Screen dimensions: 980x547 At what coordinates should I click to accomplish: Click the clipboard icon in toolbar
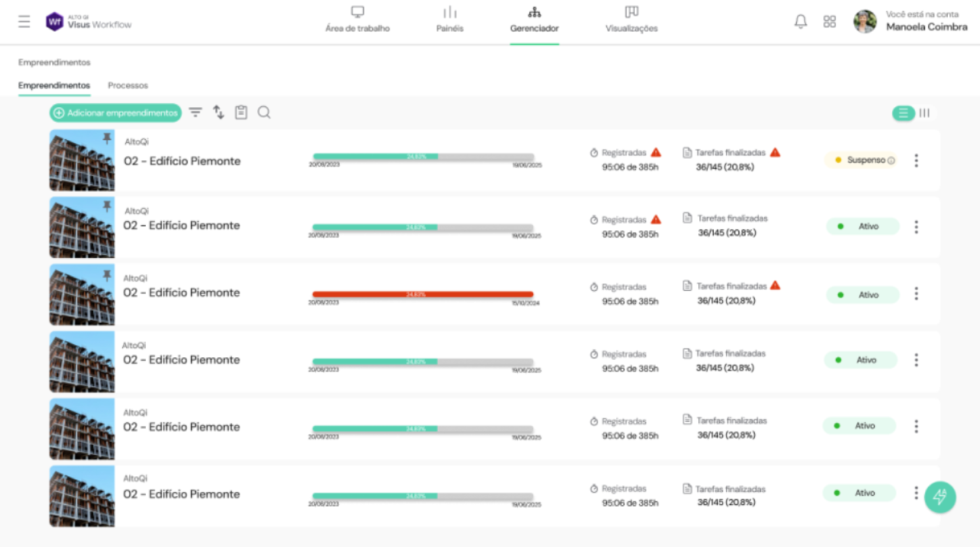(241, 112)
